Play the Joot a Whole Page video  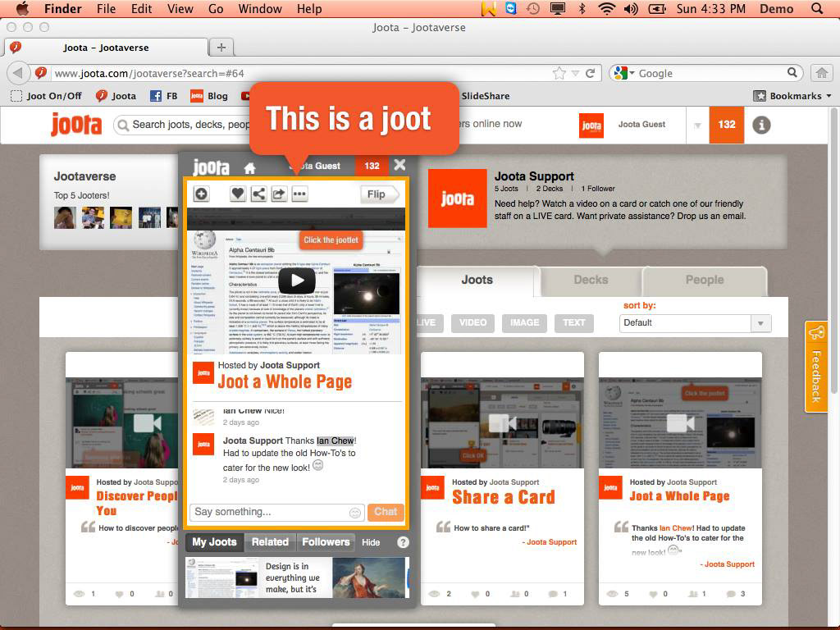(296, 281)
